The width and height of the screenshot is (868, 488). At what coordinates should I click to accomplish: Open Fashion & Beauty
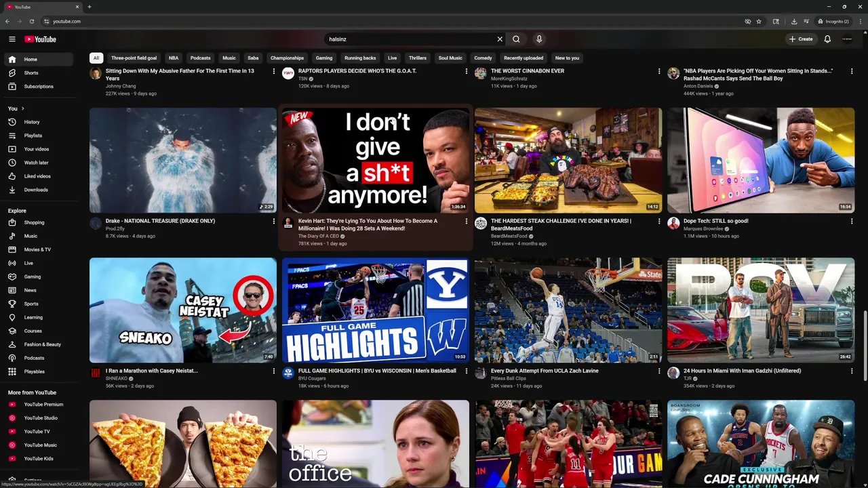pos(38,344)
